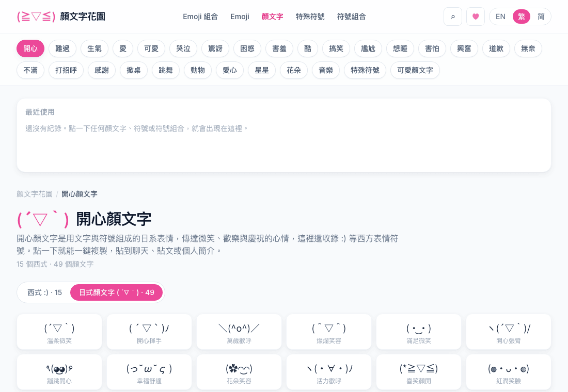This screenshot has height=392, width=568.
Task: Select the 開心 category chip
Action: [30, 48]
